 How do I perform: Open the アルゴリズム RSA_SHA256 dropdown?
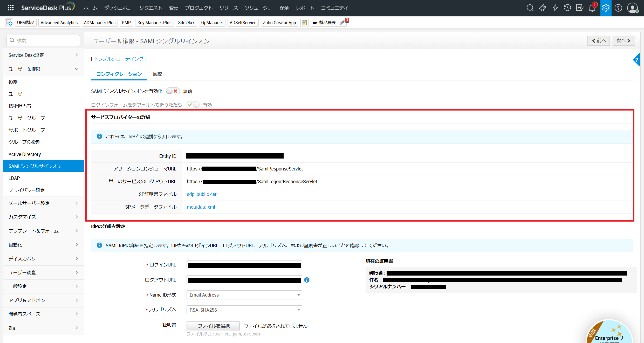[x=244, y=310]
